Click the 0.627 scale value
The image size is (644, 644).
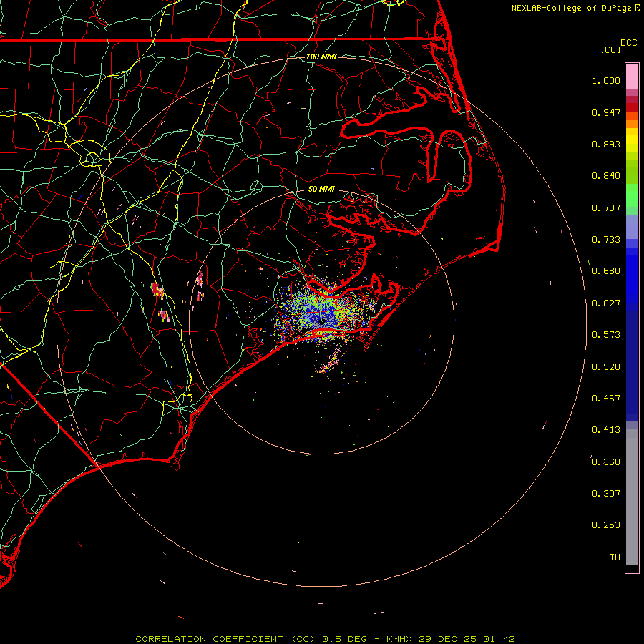(x=606, y=303)
